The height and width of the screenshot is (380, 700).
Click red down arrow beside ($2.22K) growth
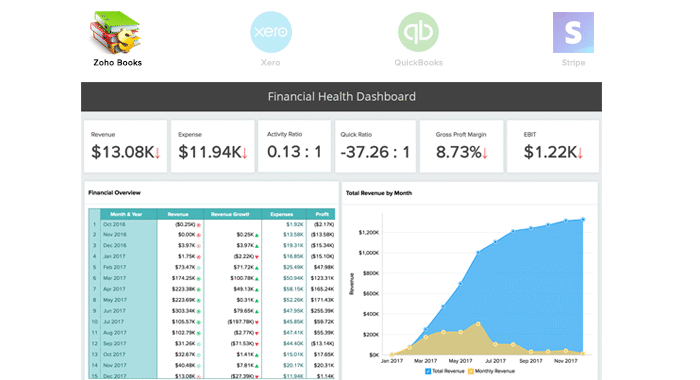click(x=257, y=257)
